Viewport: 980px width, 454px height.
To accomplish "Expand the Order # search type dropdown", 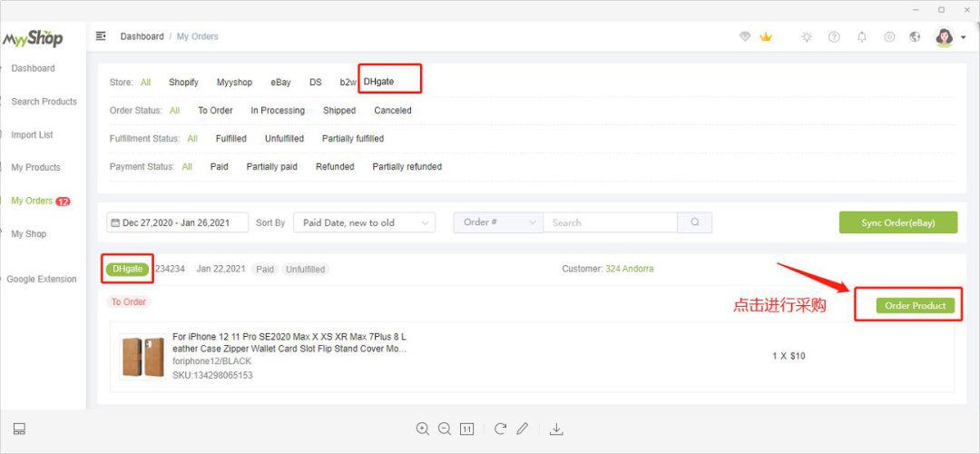I will click(498, 222).
